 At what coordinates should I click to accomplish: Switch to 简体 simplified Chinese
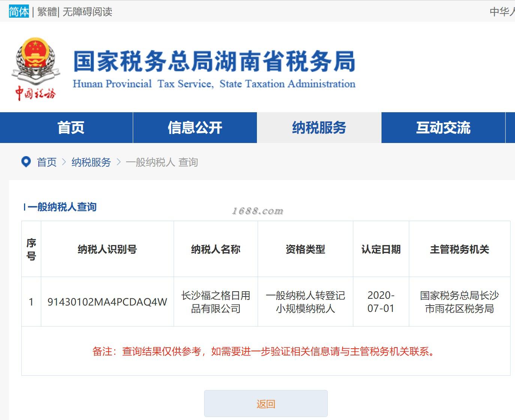tap(19, 12)
